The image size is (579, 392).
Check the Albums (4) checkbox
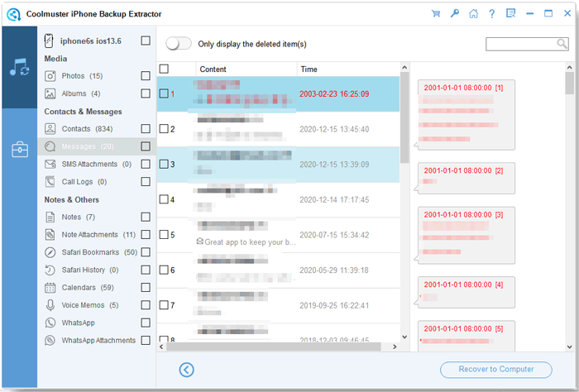pos(146,93)
